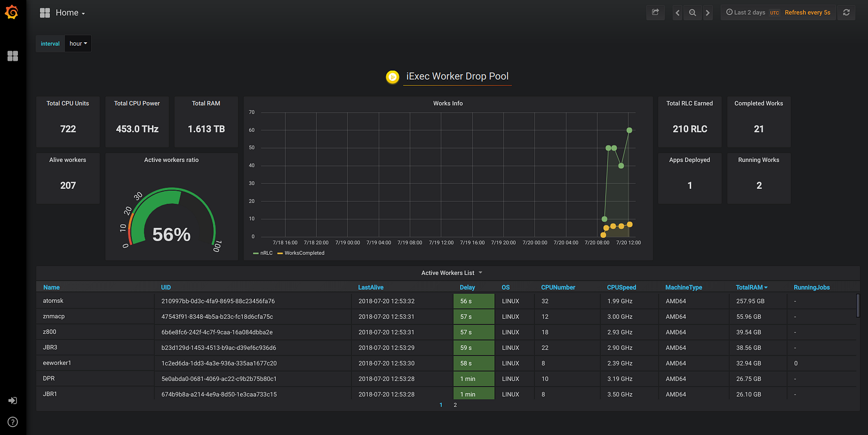
Task: Click the dashboard grid icon beside Home
Action: pyautogui.click(x=45, y=12)
